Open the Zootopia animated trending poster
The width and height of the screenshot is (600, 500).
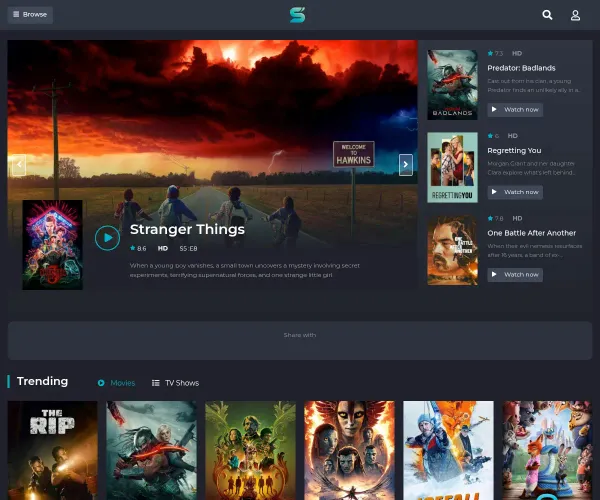pos(547,450)
